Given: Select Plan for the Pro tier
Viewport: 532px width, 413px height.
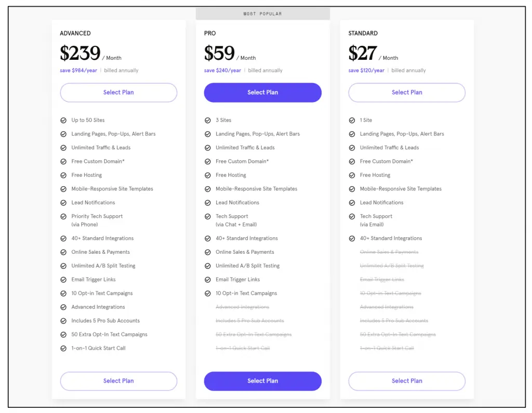Looking at the screenshot, I should pyautogui.click(x=263, y=92).
